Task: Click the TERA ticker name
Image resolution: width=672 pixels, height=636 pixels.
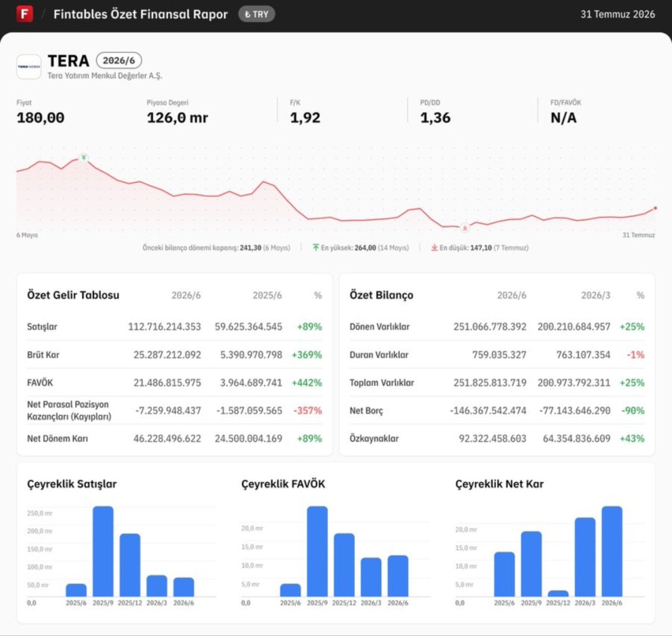Action: (68, 61)
